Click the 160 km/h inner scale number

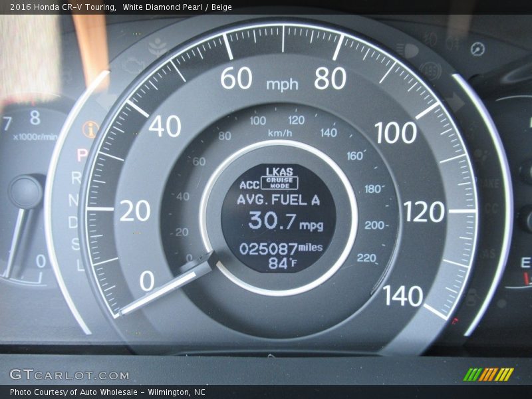354,156
